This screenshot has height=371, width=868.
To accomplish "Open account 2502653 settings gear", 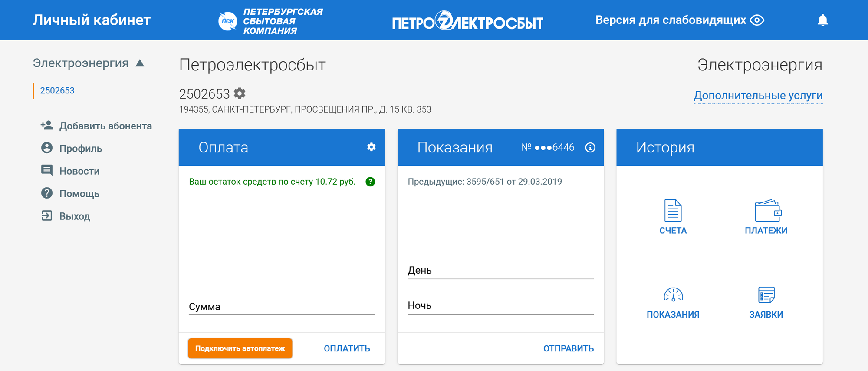I will 240,93.
